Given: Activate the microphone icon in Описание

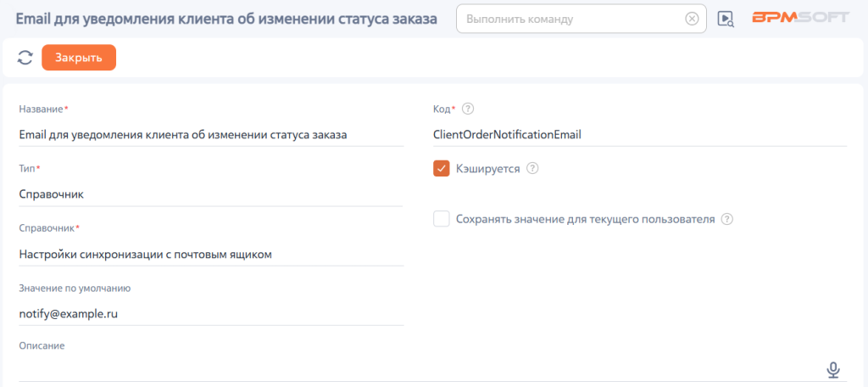Looking at the screenshot, I should [x=833, y=369].
